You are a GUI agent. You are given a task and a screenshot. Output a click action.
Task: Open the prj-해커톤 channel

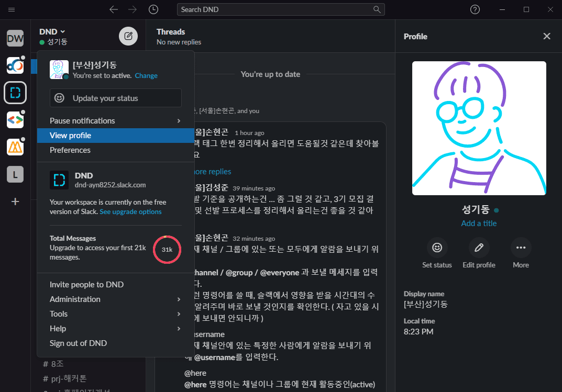(65, 378)
